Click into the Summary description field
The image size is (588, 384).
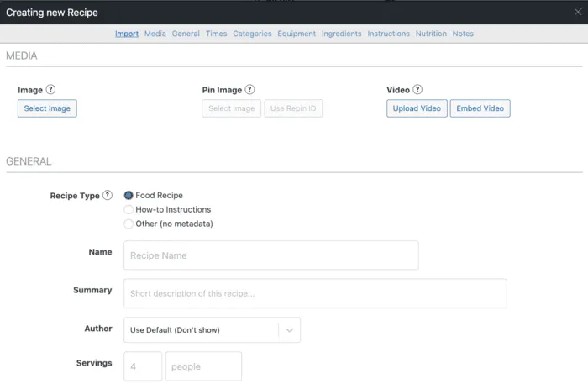coord(315,293)
